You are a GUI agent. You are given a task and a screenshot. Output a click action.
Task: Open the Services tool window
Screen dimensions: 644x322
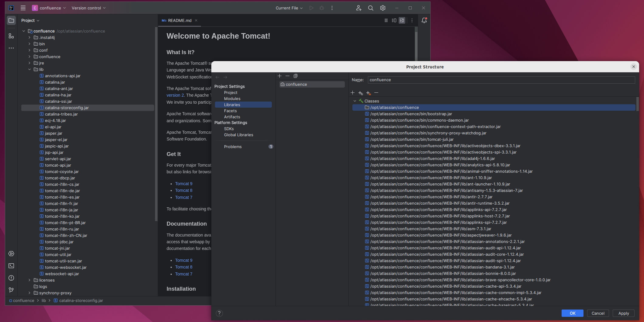click(11, 254)
